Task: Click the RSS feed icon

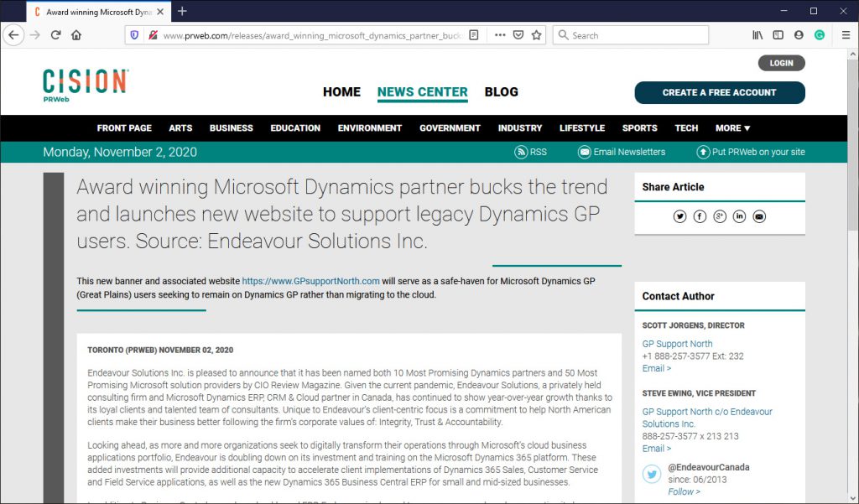Action: [x=520, y=152]
